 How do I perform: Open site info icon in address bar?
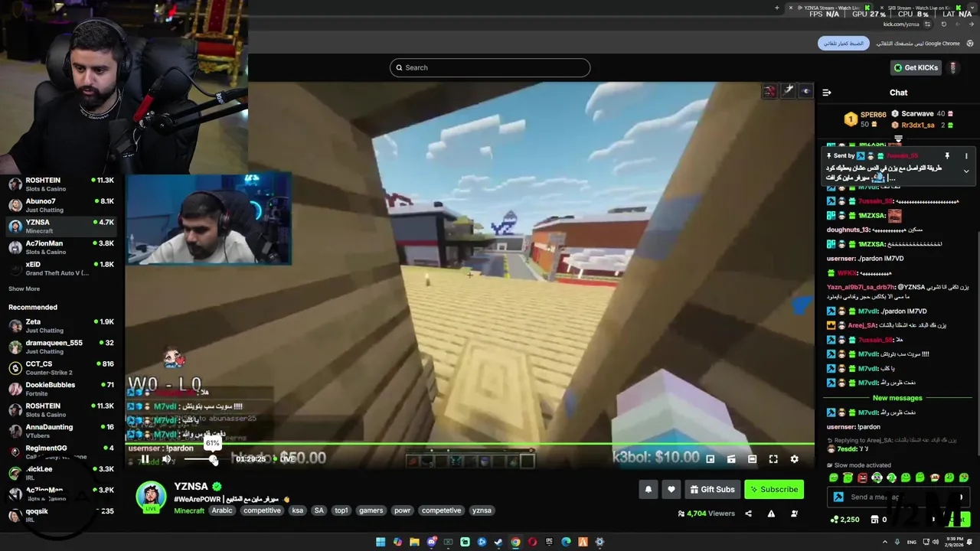click(x=927, y=24)
